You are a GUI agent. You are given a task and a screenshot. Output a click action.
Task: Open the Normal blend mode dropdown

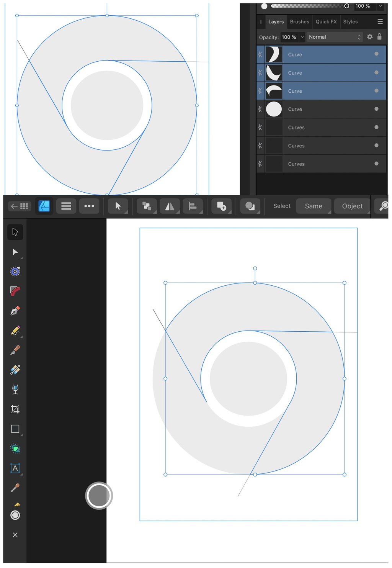(x=335, y=37)
